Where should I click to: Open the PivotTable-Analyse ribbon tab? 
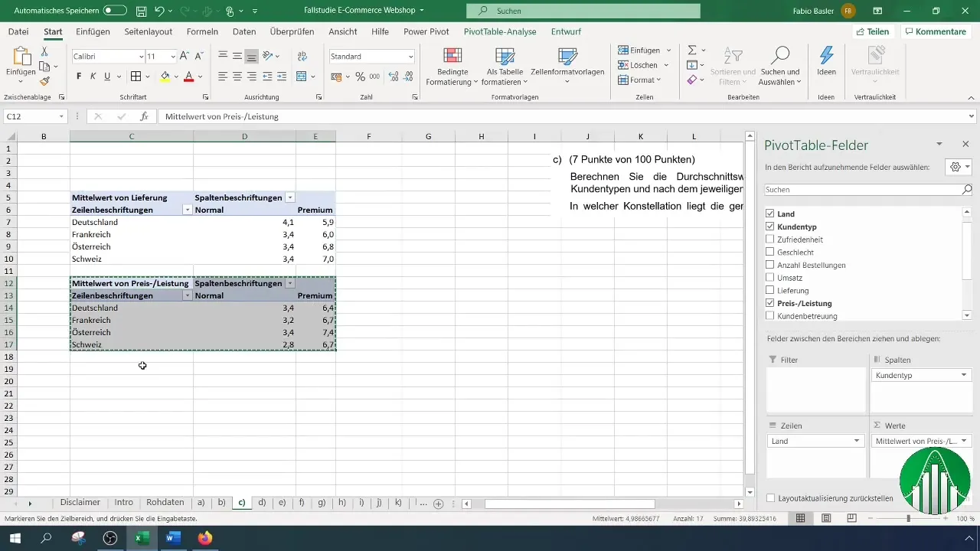click(500, 31)
